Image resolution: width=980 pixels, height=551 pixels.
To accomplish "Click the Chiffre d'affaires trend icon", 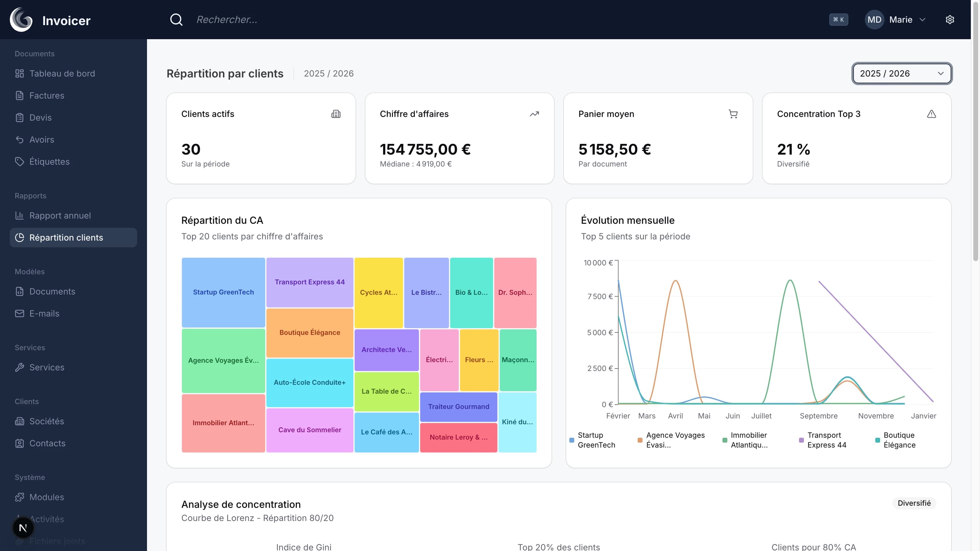I will [x=534, y=114].
